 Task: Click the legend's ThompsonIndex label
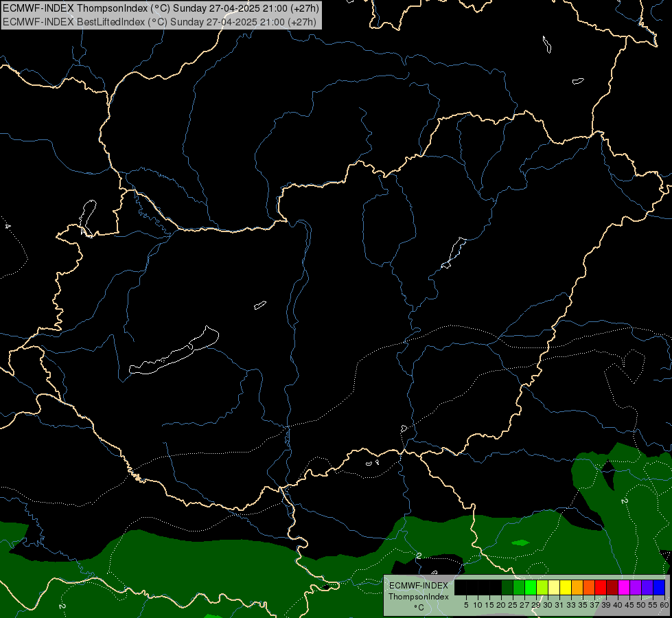coord(418,597)
